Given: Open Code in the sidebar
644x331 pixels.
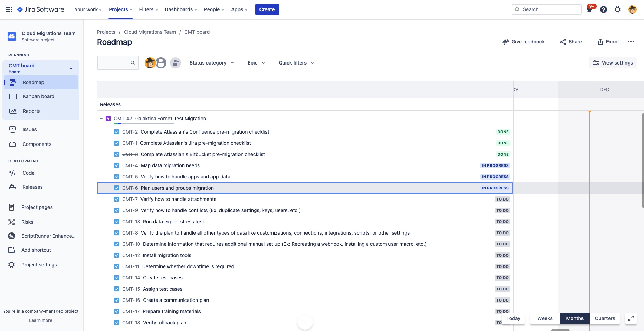Looking at the screenshot, I should tap(28, 173).
